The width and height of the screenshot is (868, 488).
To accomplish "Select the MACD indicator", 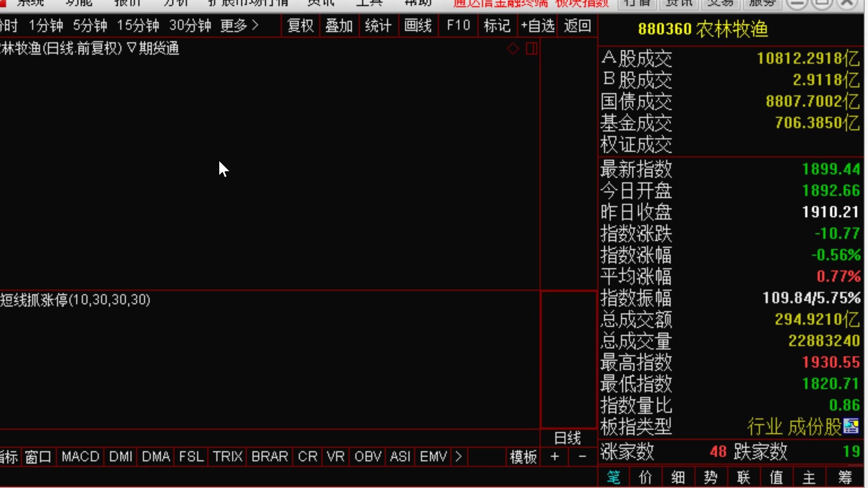I will pos(80,457).
